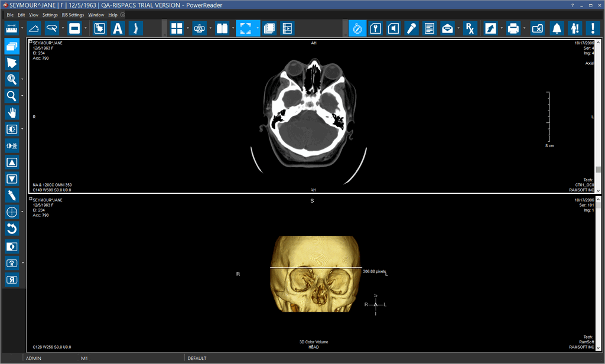Click the DEFAULT status bar label
Viewport: 605px width, 364px height.
[197, 358]
